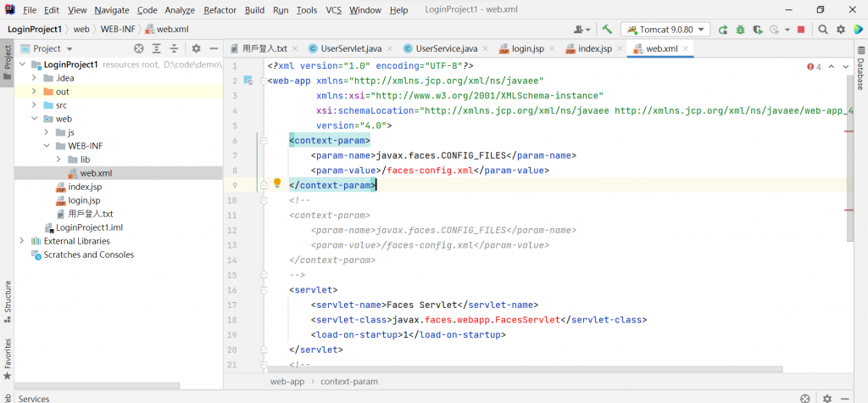This screenshot has height=403, width=868.
Task: Collapse the WEB-INF folder
Action: 47,146
